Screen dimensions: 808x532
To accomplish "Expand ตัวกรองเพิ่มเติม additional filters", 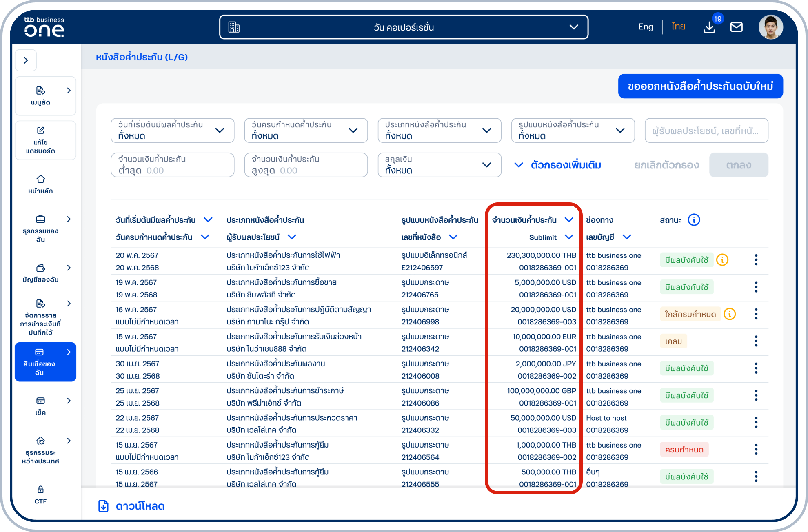I will 558,165.
